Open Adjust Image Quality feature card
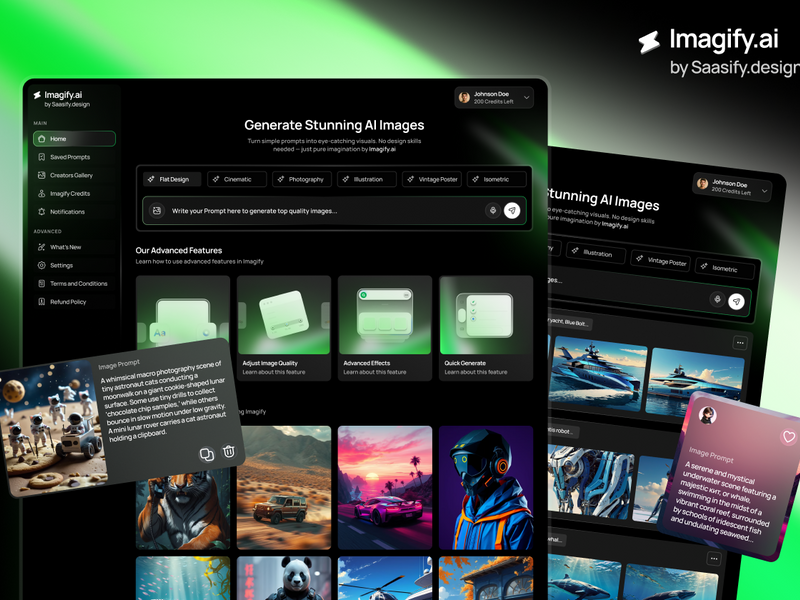800x600 pixels. pos(284,328)
